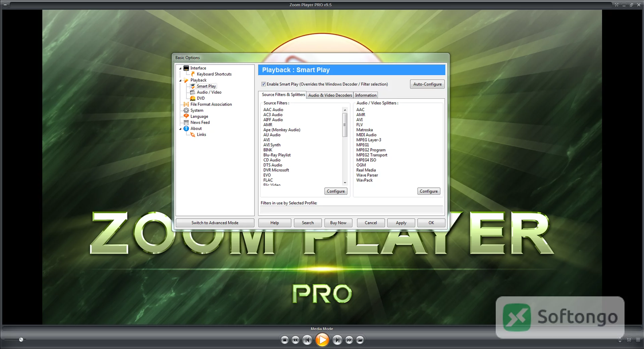Image resolution: width=644 pixels, height=349 pixels.
Task: Jump to previous track button
Action: pos(307,340)
